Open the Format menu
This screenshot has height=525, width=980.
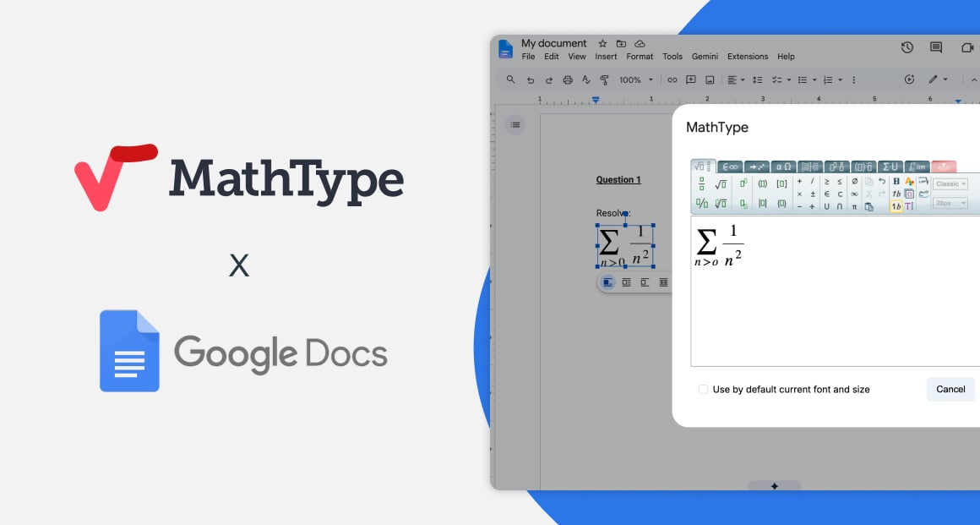tap(640, 57)
